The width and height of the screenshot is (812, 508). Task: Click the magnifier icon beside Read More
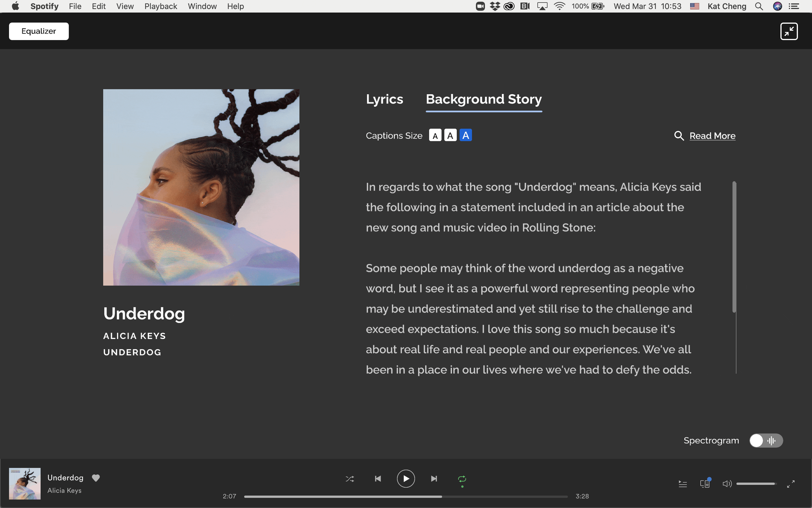[679, 136]
